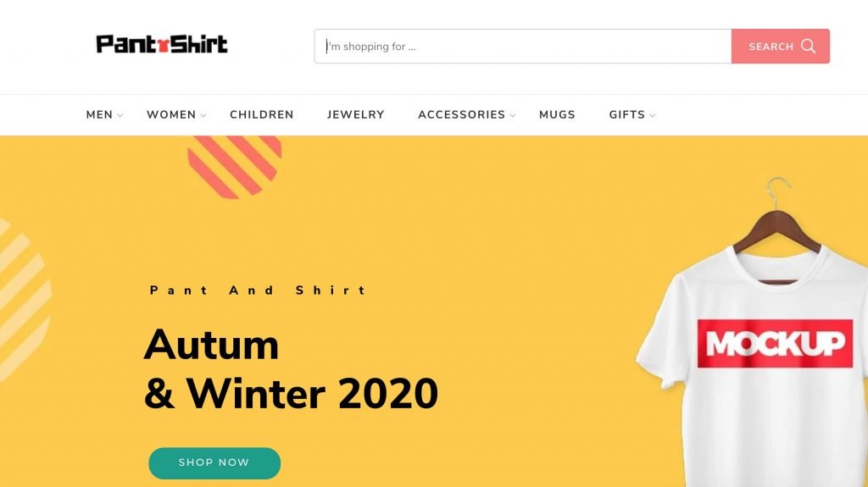Click the red SEARCH button text
Viewport: 868px width, 487px height.
(x=771, y=47)
